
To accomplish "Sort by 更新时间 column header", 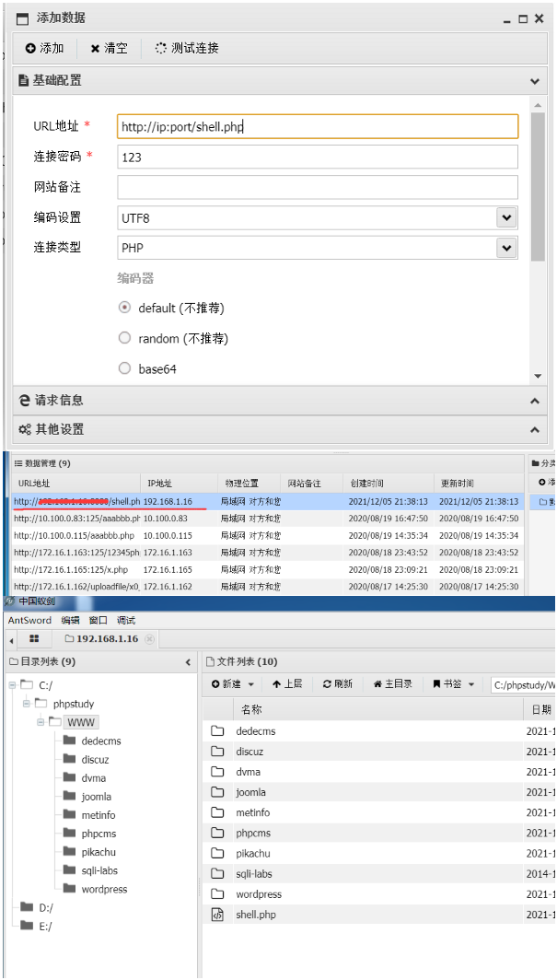I will [479, 484].
